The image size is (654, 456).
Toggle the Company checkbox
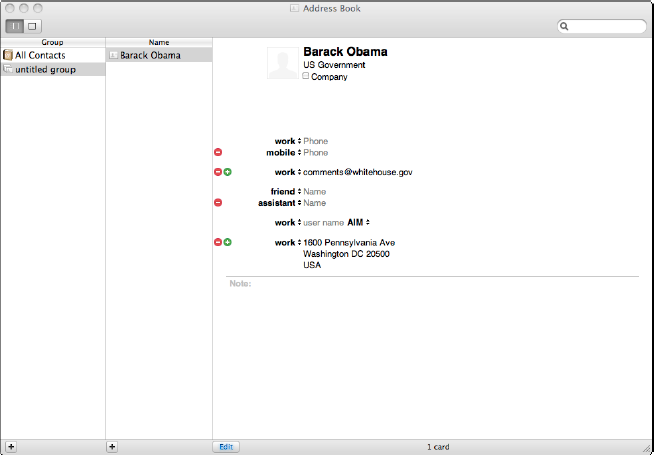pos(306,76)
